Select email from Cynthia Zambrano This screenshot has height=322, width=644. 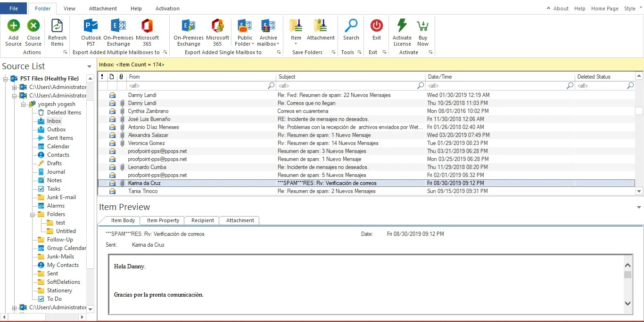[x=366, y=111]
